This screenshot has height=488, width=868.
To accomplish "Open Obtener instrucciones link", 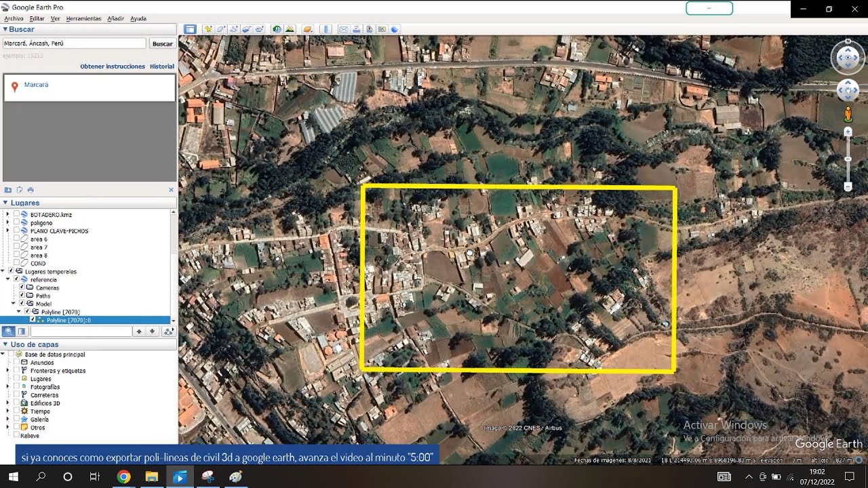I will 113,66.
